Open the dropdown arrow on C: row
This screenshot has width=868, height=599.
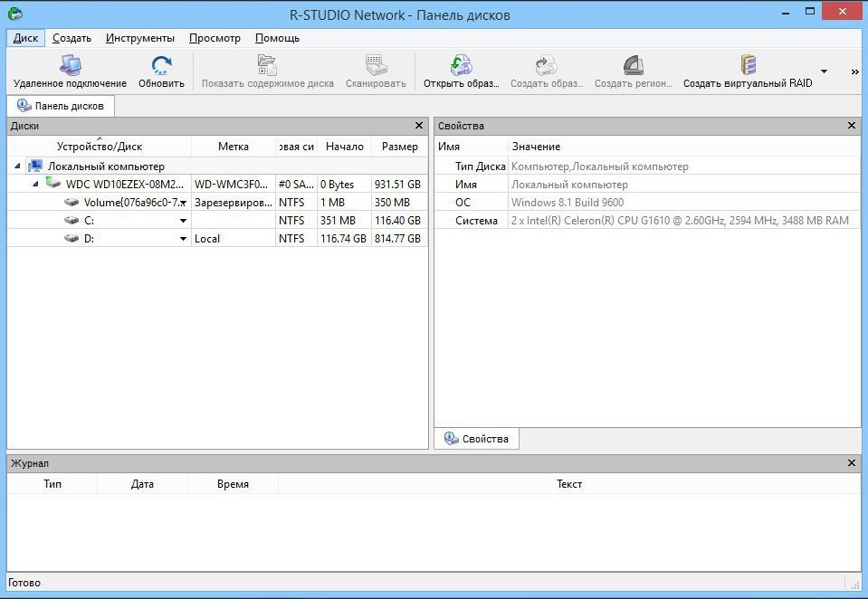[183, 221]
